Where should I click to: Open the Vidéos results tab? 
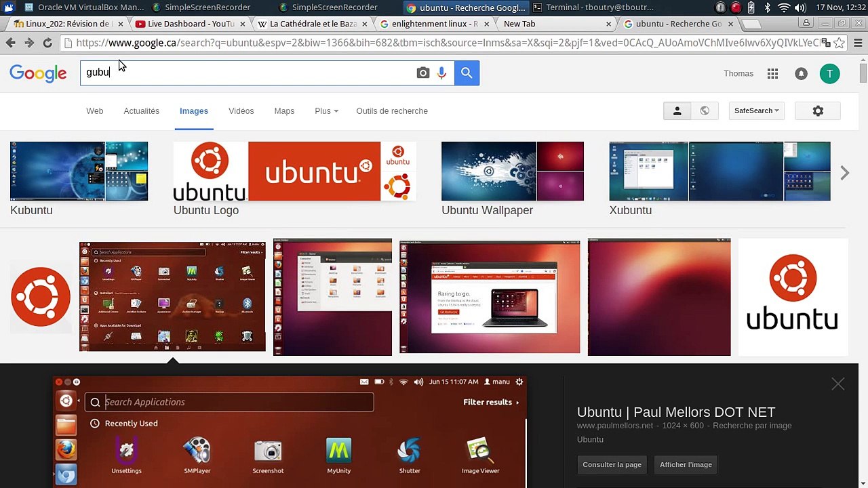click(x=241, y=111)
